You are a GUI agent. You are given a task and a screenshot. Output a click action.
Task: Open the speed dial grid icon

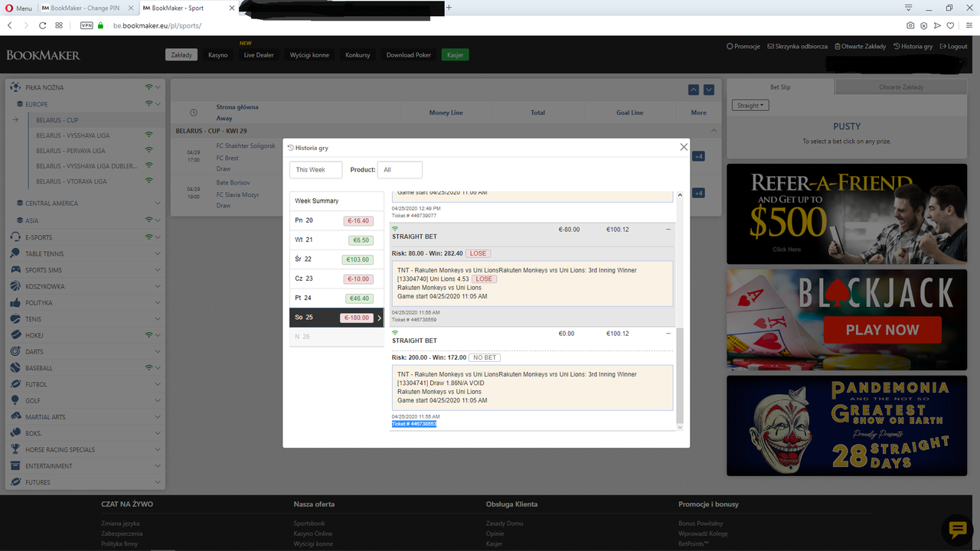pyautogui.click(x=59, y=25)
